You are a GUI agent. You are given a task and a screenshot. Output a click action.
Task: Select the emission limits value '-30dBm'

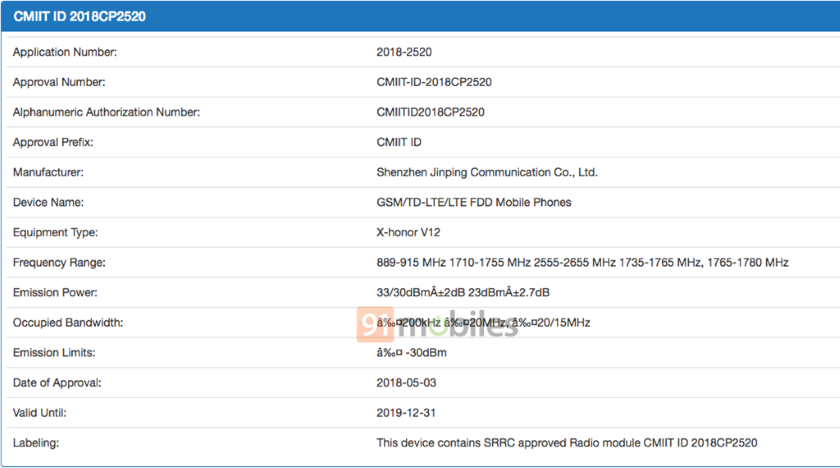[x=411, y=352]
